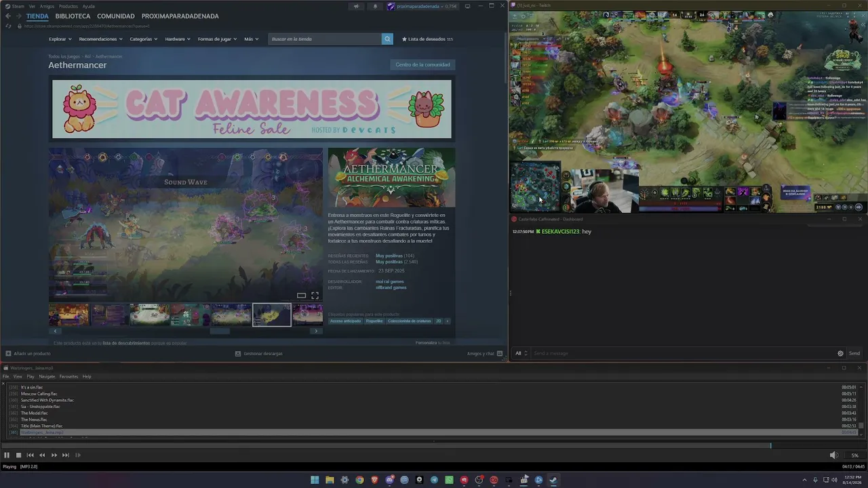Open Gestionar descargas in Steam

258,353
